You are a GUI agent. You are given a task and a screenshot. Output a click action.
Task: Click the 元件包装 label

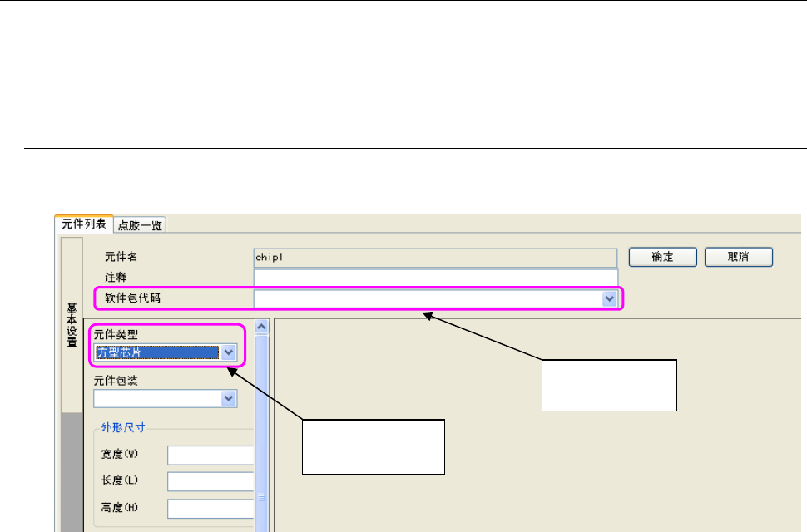(x=116, y=381)
